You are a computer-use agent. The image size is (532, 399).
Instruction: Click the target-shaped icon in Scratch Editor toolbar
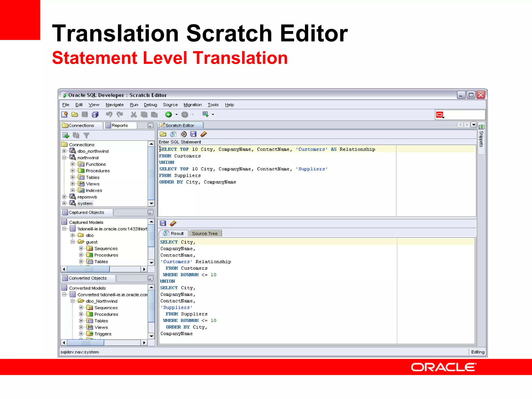pos(184,134)
